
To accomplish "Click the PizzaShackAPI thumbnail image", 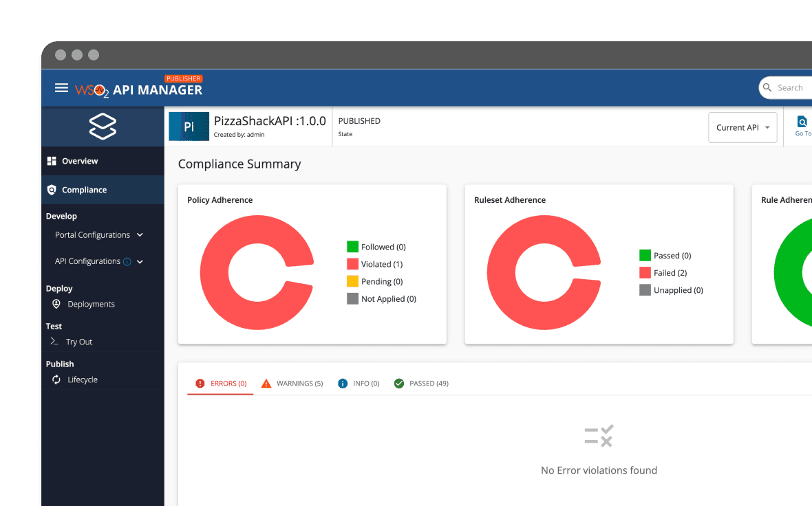I will click(189, 127).
